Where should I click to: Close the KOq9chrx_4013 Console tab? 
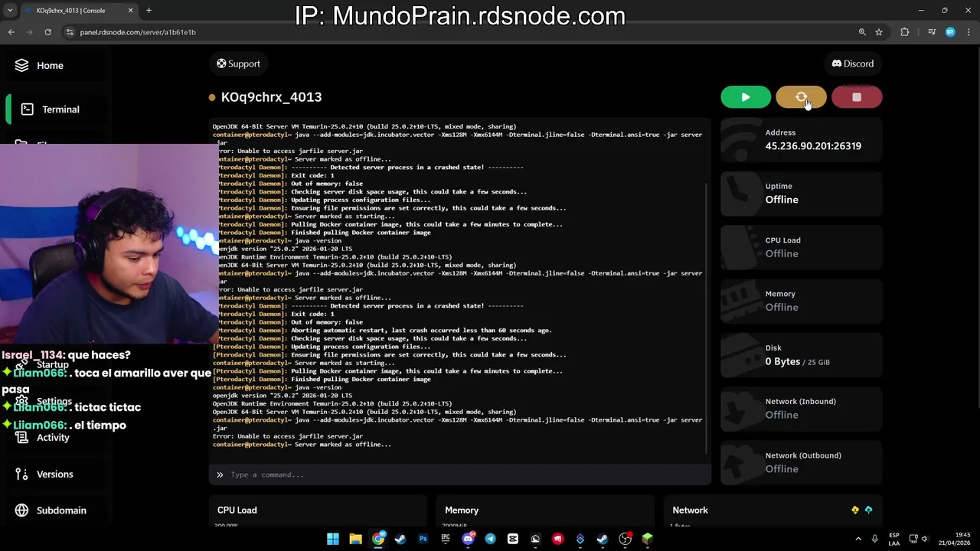pyautogui.click(x=130, y=11)
